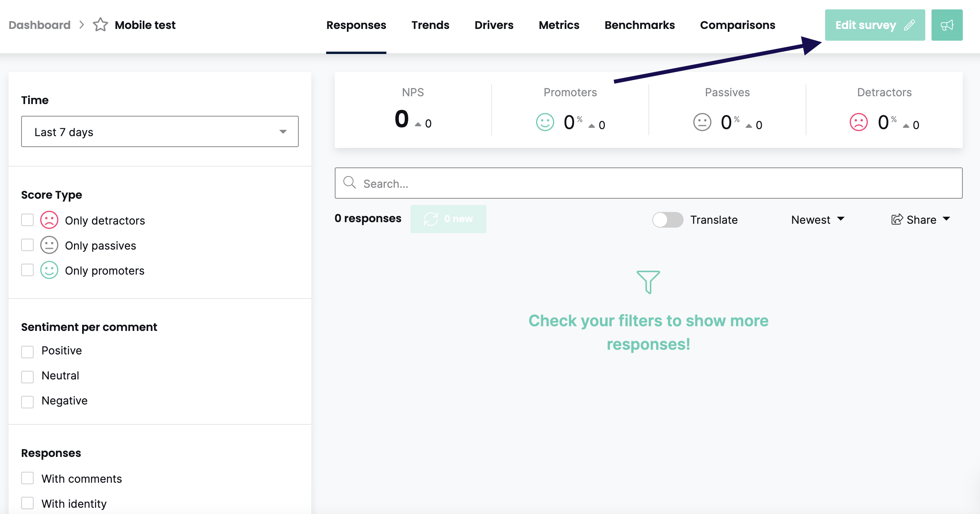Go back to Dashboard breadcrumb link
This screenshot has height=514, width=980.
coord(39,25)
